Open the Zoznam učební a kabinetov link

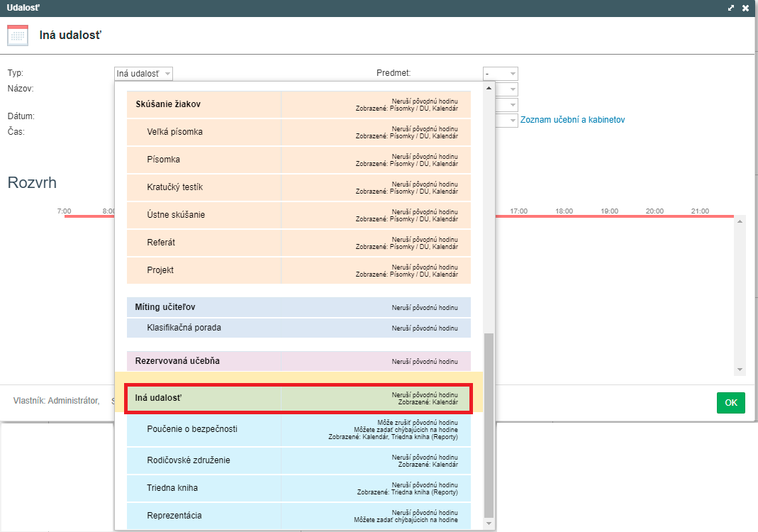click(572, 119)
